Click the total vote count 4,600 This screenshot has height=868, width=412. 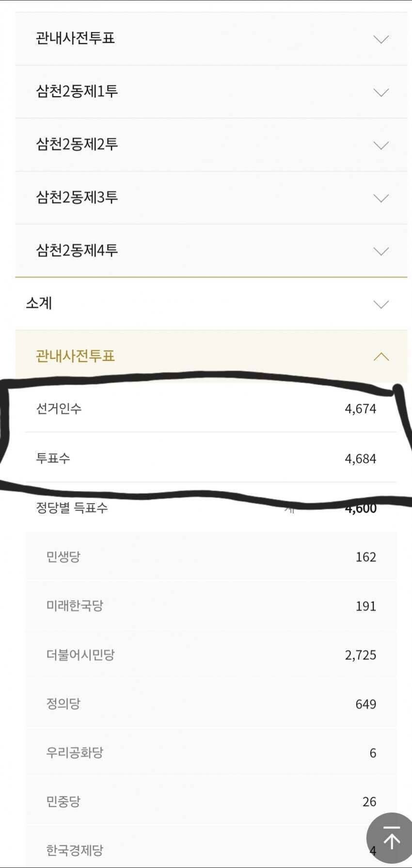(x=361, y=508)
